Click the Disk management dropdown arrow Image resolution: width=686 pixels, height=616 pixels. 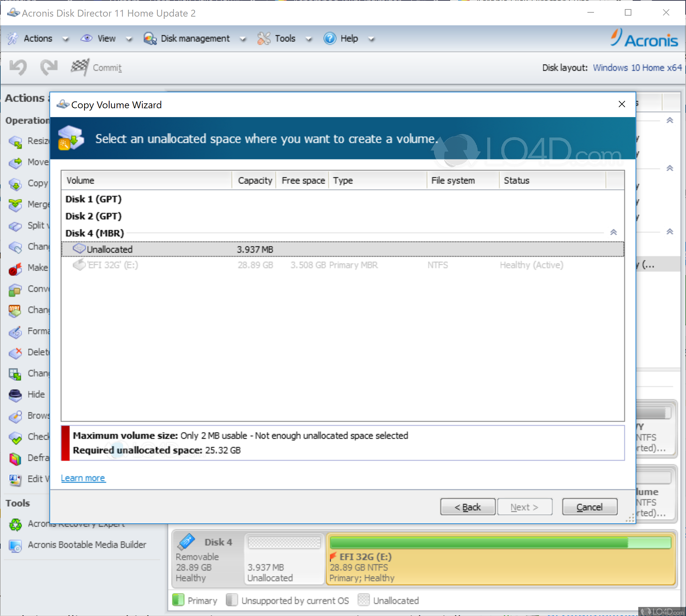(242, 39)
